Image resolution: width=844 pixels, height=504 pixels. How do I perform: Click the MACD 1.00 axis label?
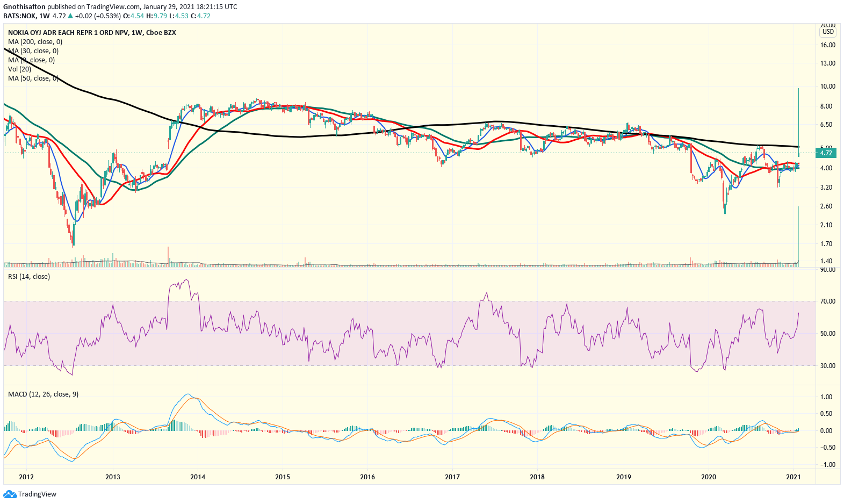[827, 397]
